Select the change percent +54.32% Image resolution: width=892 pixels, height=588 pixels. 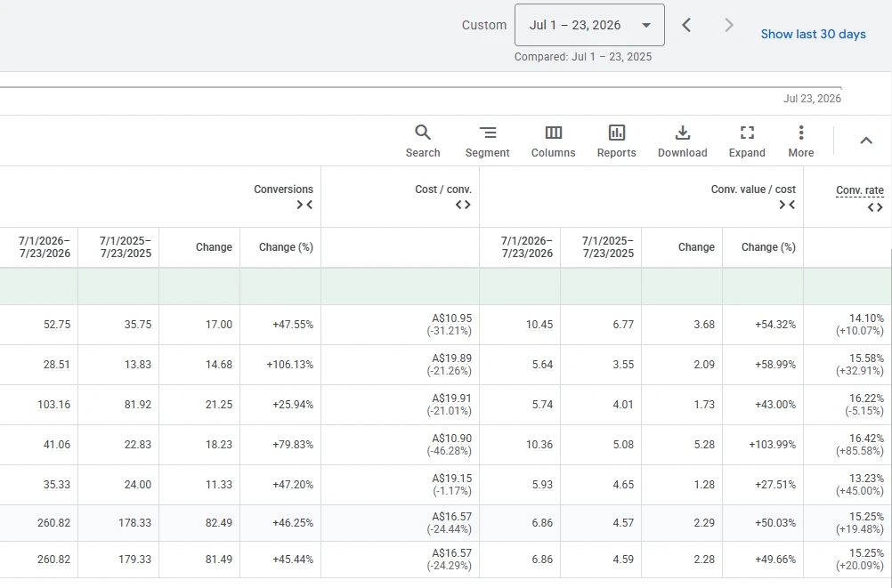tap(775, 325)
